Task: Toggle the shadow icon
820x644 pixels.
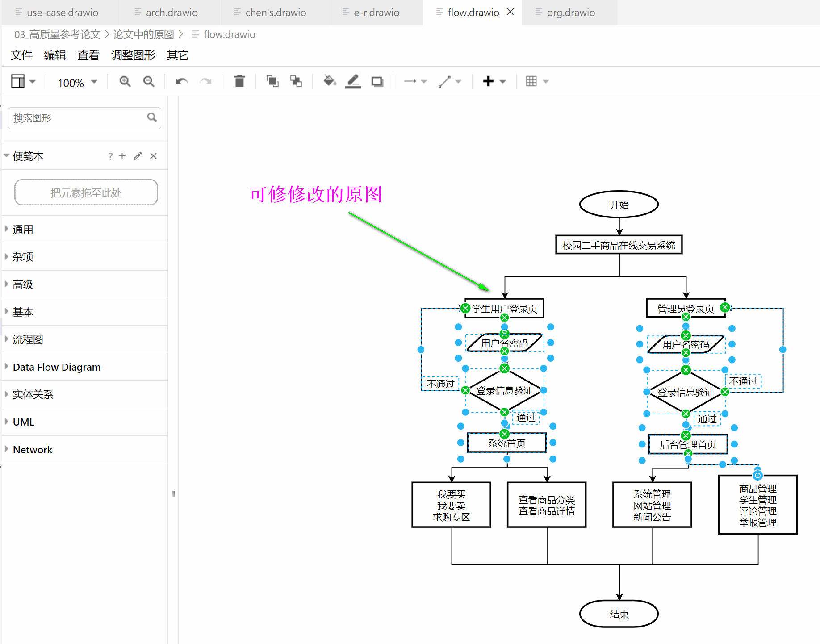Action: [377, 81]
